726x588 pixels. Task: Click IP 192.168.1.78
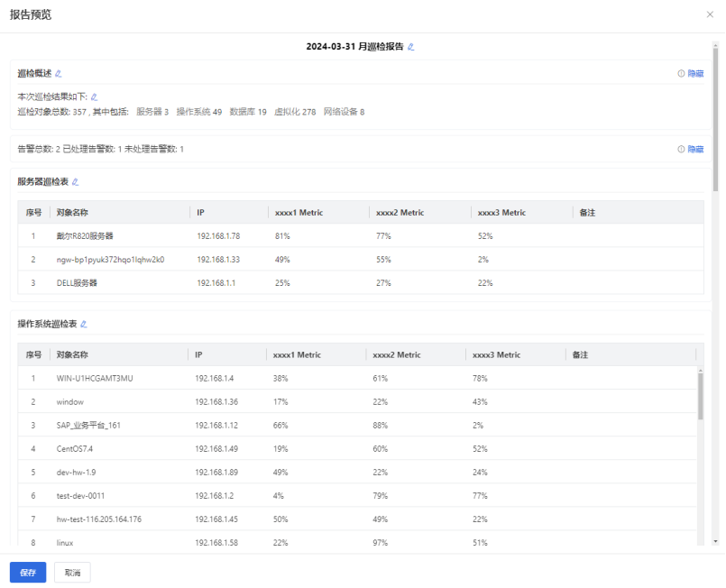click(x=218, y=236)
